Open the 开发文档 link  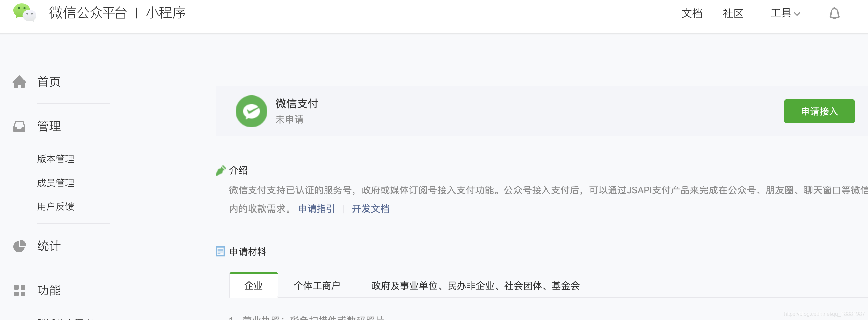[370, 209]
